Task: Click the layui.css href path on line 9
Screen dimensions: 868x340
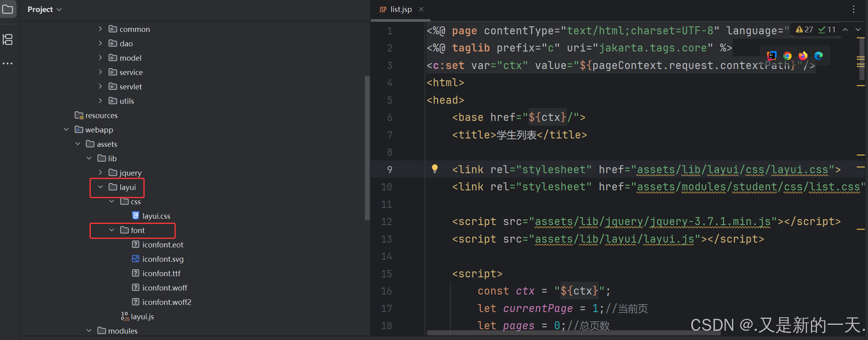Action: 733,170
